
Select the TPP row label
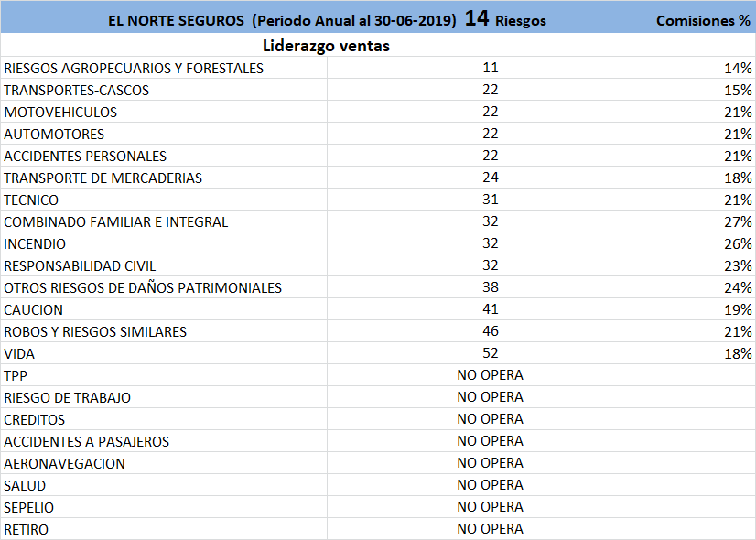16,376
